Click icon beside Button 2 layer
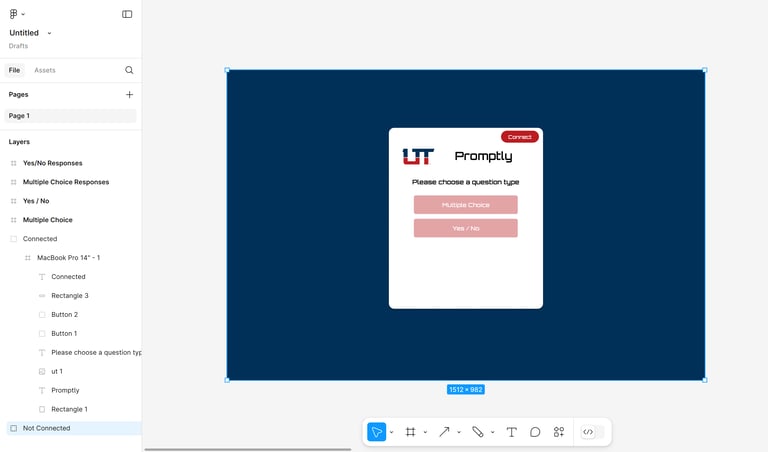 [x=42, y=314]
